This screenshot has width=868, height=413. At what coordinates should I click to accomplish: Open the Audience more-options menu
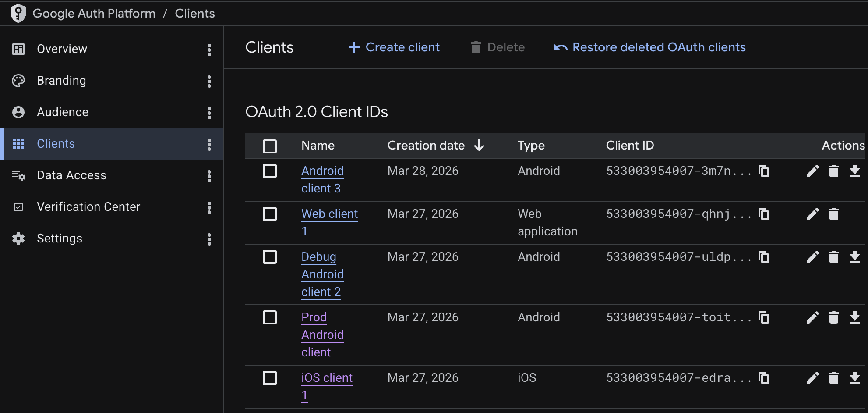(209, 113)
